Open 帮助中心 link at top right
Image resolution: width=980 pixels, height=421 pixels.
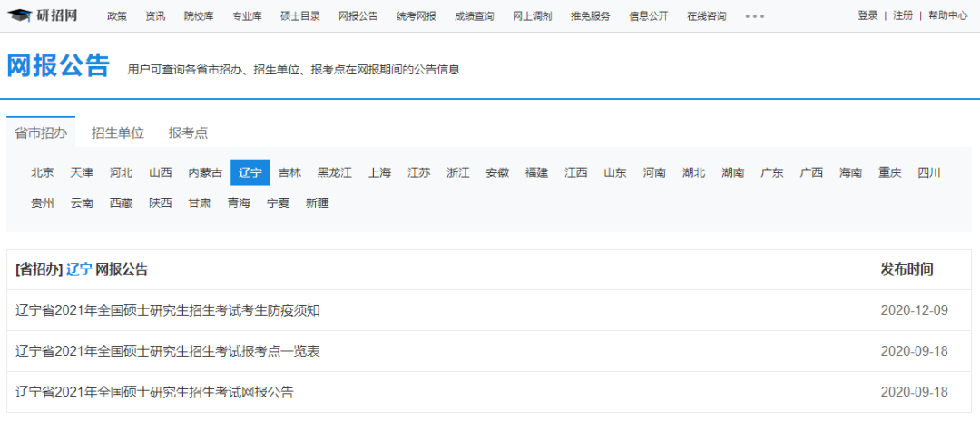tap(947, 15)
